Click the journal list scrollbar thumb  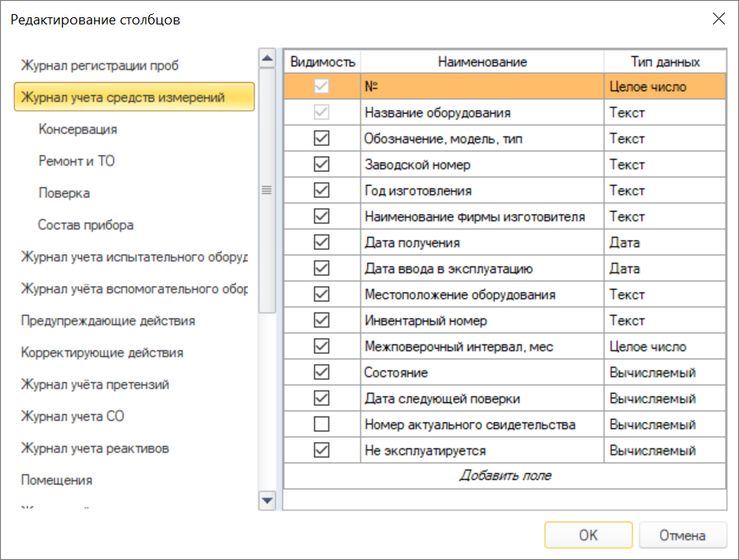pyautogui.click(x=267, y=191)
